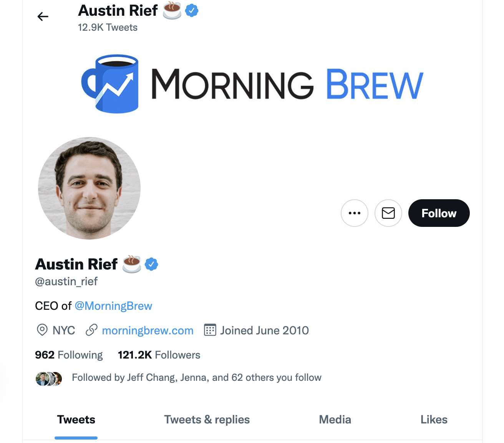Open Austin Rief's profile photo
Image resolution: width=504 pixels, height=443 pixels.
tap(90, 188)
